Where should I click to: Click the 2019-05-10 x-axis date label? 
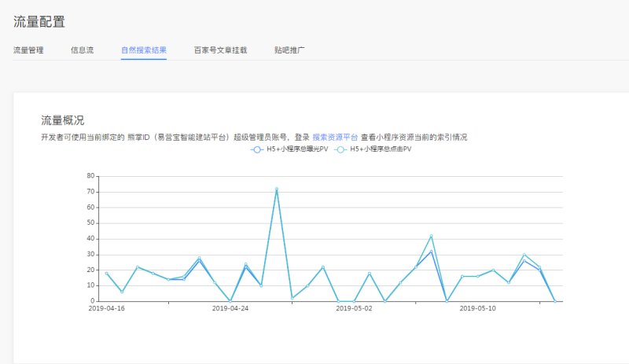(x=476, y=309)
